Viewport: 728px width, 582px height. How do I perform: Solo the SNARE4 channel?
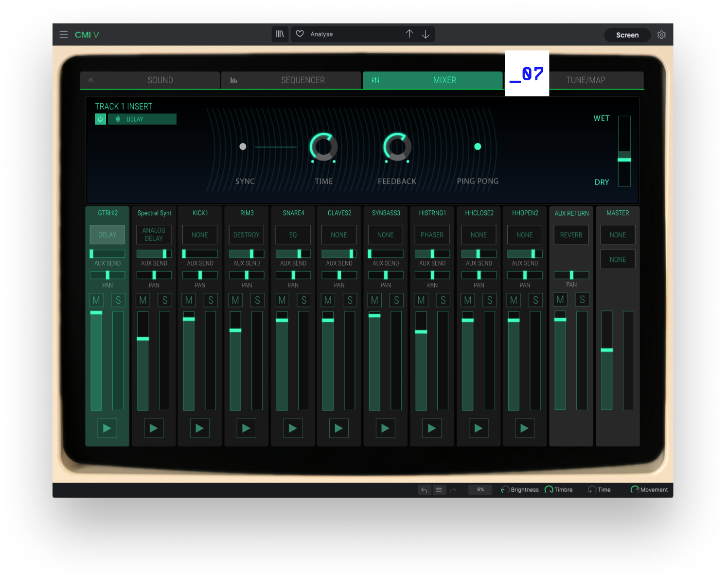[304, 300]
